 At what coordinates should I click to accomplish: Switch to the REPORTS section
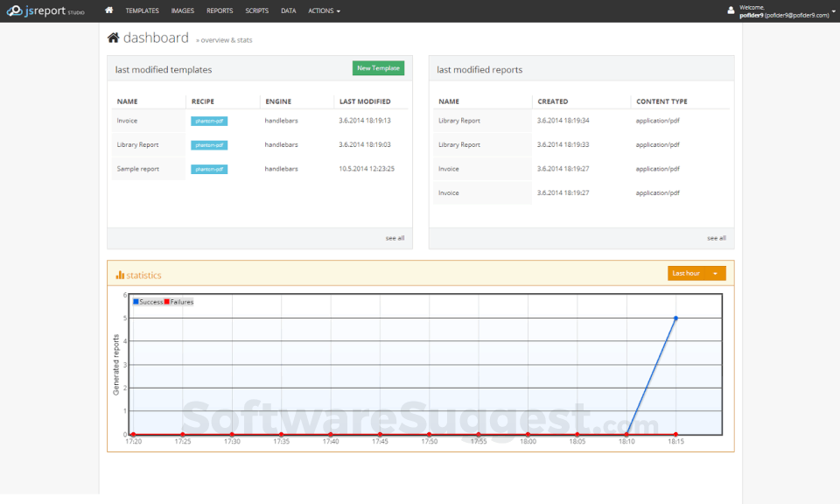click(220, 10)
